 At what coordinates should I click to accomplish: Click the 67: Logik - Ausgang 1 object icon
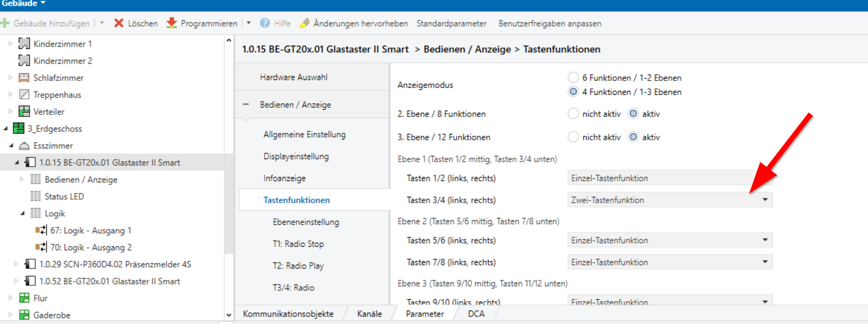coord(41,230)
